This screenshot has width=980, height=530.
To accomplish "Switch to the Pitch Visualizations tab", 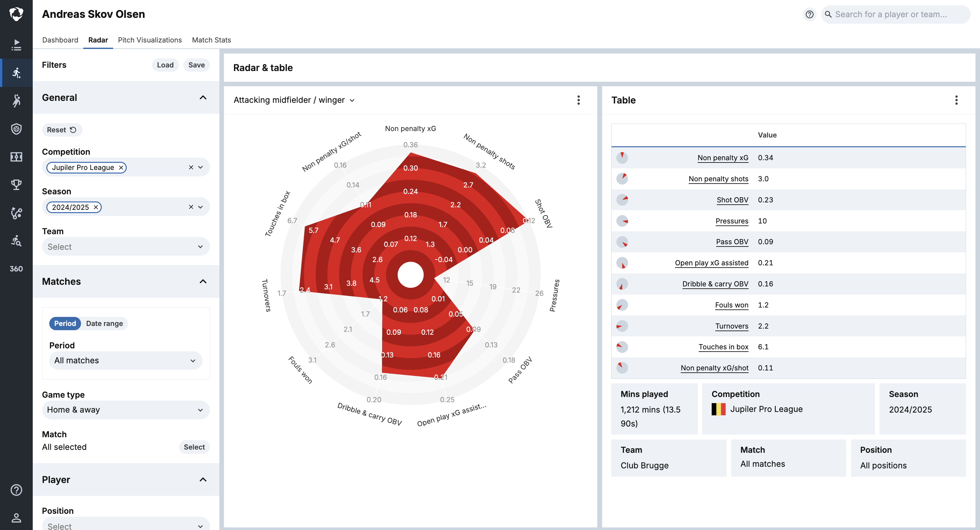I will tap(149, 40).
